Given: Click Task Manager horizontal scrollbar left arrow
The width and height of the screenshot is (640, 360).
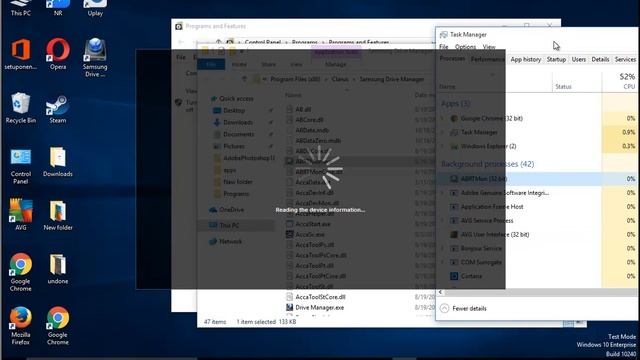Looking at the screenshot, I should pyautogui.click(x=440, y=292).
